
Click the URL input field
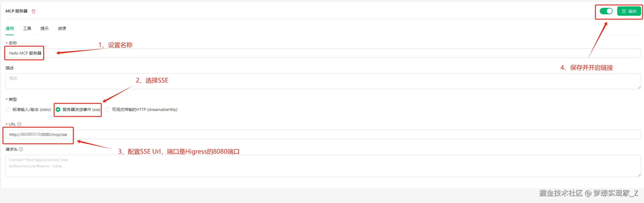(x=320, y=134)
